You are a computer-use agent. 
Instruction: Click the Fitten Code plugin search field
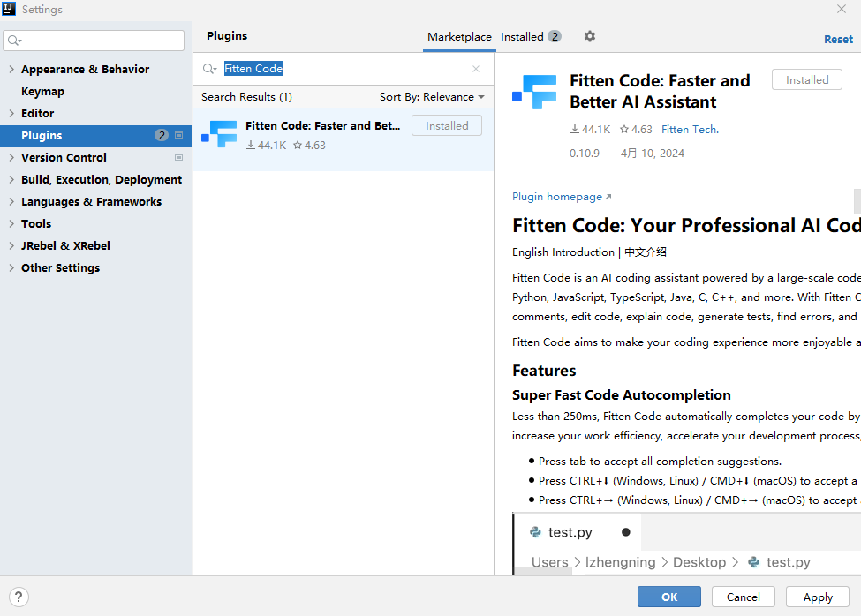(344, 69)
